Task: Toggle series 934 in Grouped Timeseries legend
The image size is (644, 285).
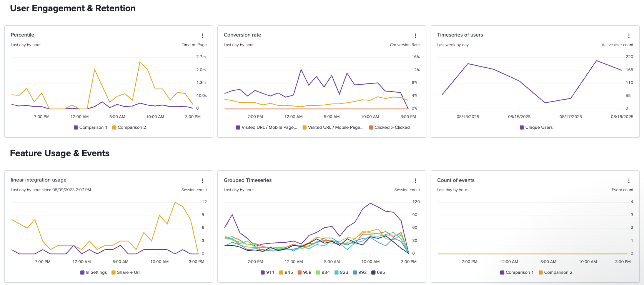Action: pyautogui.click(x=323, y=272)
